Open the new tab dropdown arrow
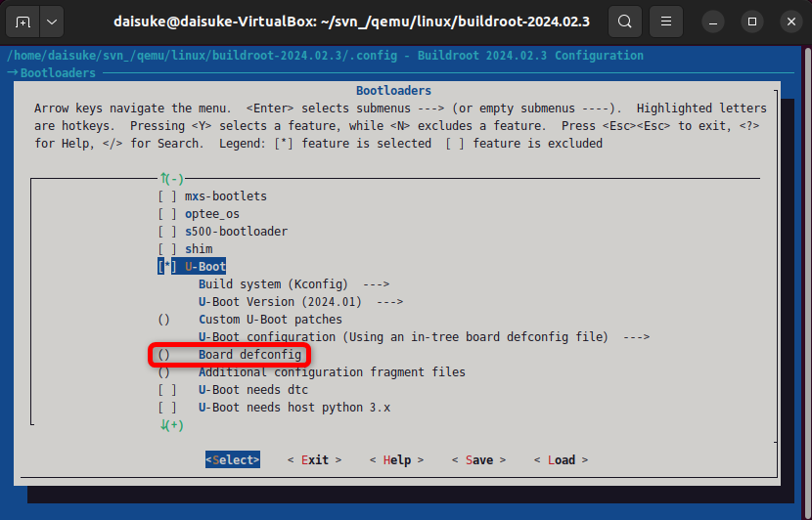 [x=52, y=22]
